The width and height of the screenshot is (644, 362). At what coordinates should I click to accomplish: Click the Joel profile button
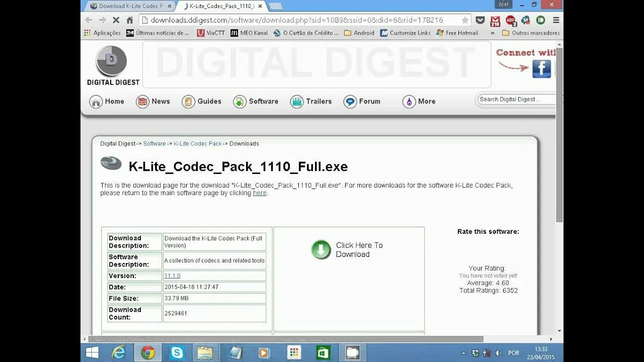click(x=504, y=4)
